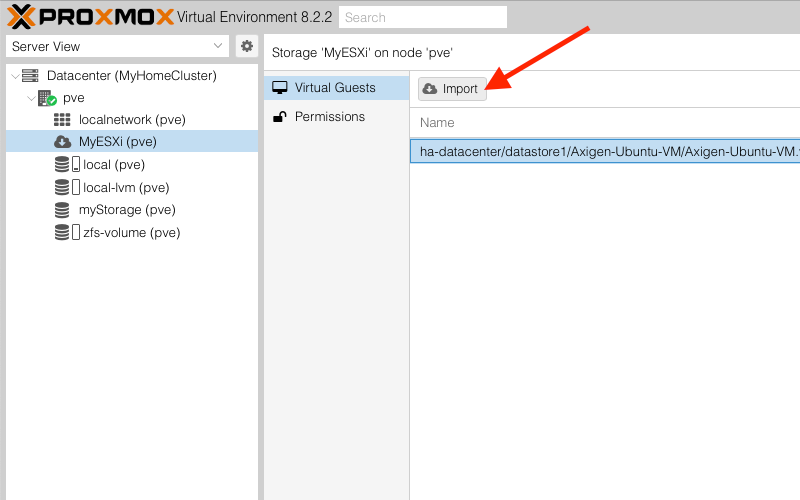Open the tree settings gear icon
The image size is (800, 500).
coord(247,46)
